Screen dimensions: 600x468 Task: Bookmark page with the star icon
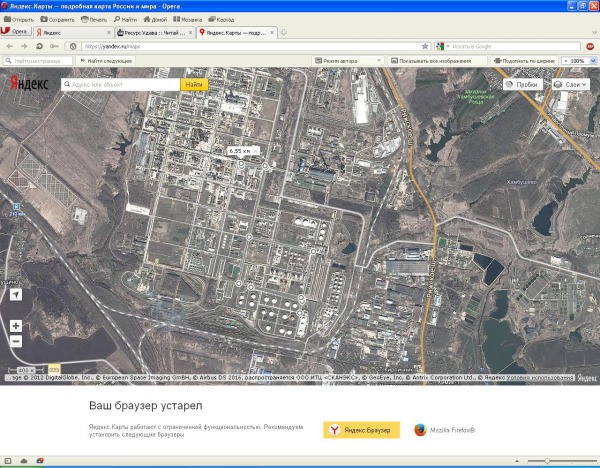click(425, 46)
